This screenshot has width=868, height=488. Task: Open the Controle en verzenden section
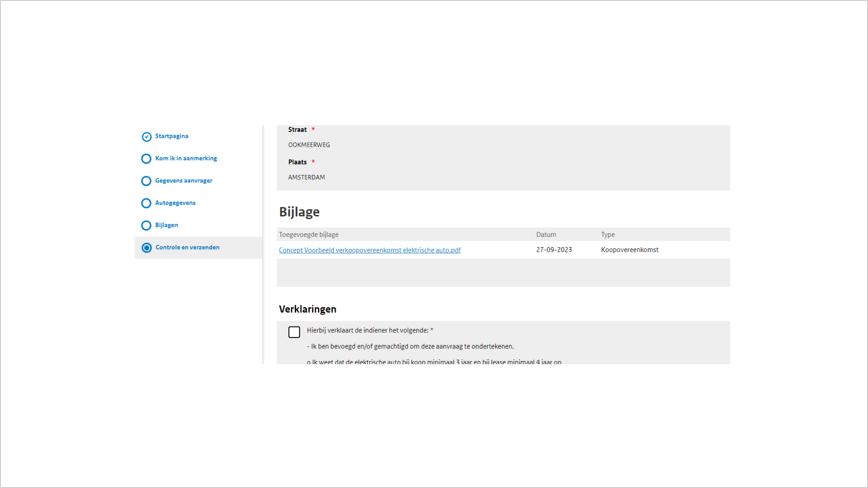pyautogui.click(x=187, y=247)
